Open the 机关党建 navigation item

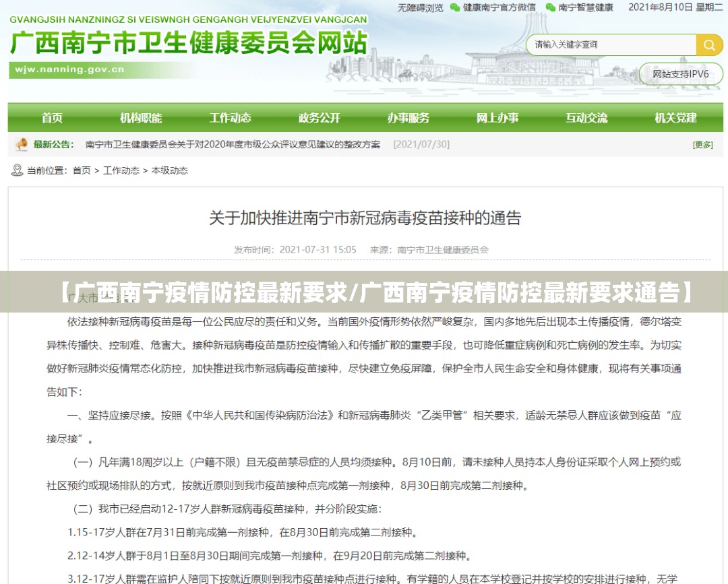click(x=675, y=118)
